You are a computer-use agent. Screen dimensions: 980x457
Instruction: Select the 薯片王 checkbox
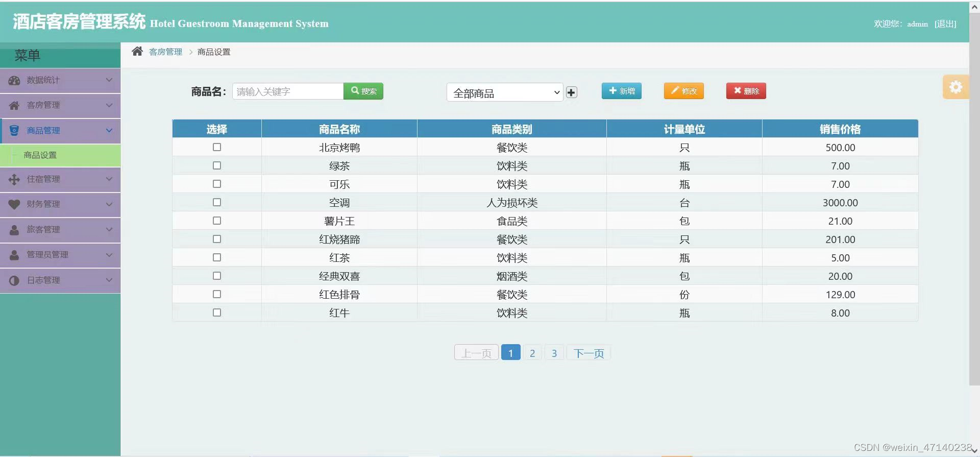[x=217, y=221]
